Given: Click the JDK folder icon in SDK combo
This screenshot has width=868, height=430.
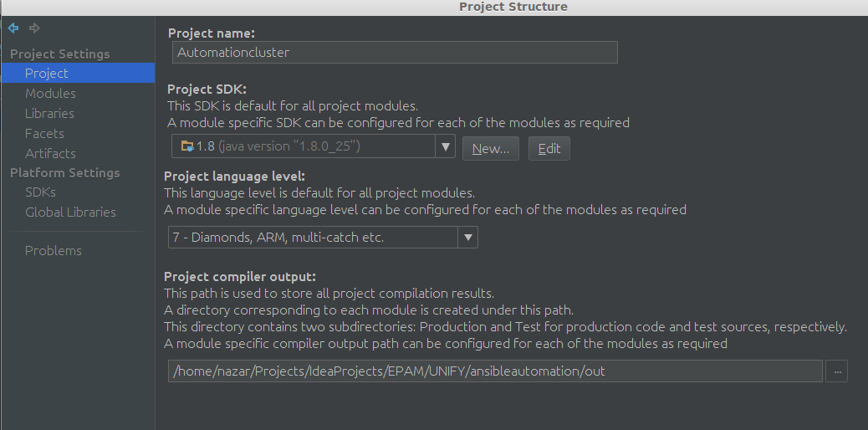Looking at the screenshot, I should tap(187, 146).
